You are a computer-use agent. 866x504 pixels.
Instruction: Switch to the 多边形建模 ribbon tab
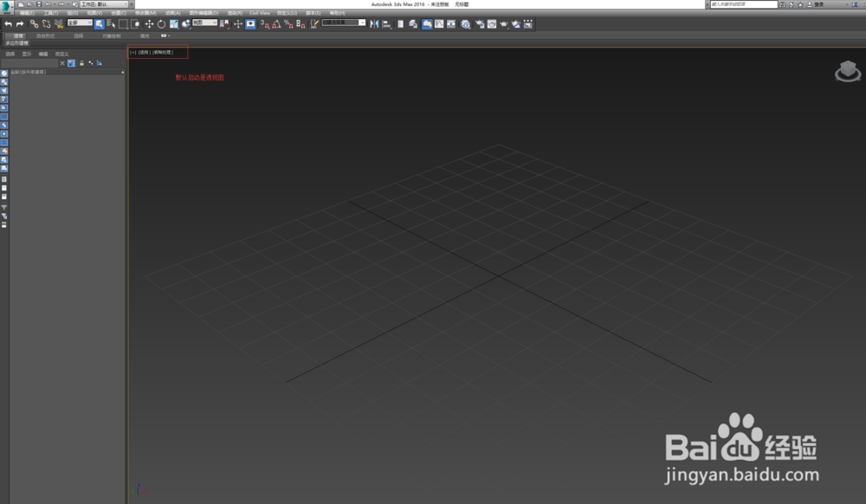pyautogui.click(x=18, y=42)
